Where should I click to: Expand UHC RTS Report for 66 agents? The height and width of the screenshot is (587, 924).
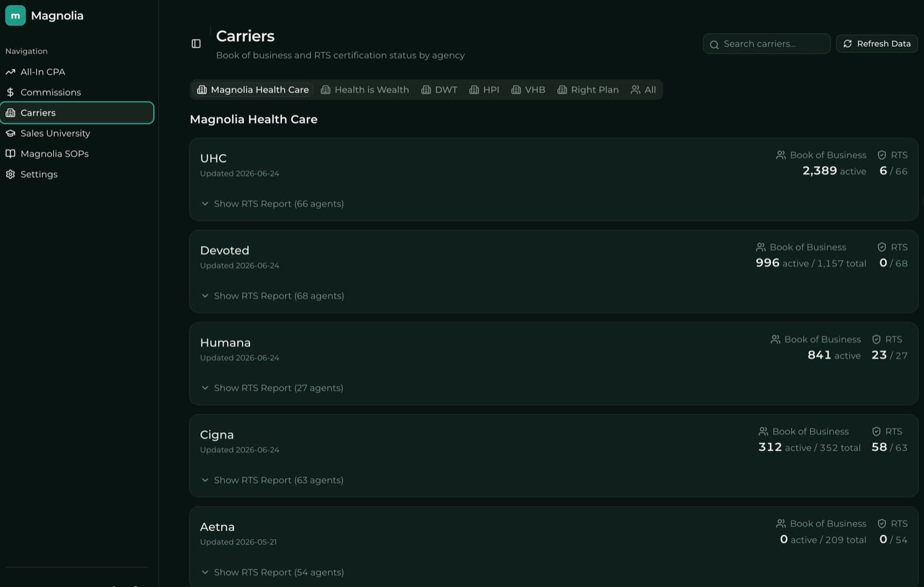click(273, 204)
